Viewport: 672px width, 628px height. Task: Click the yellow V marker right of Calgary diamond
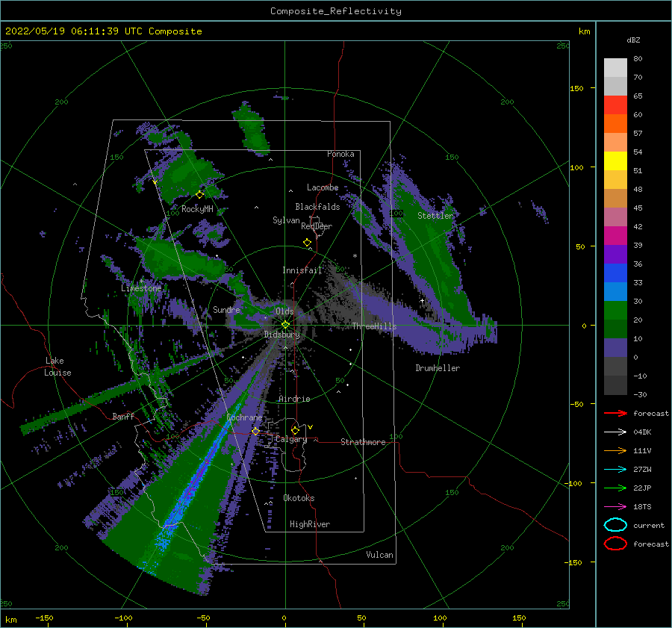click(x=310, y=427)
